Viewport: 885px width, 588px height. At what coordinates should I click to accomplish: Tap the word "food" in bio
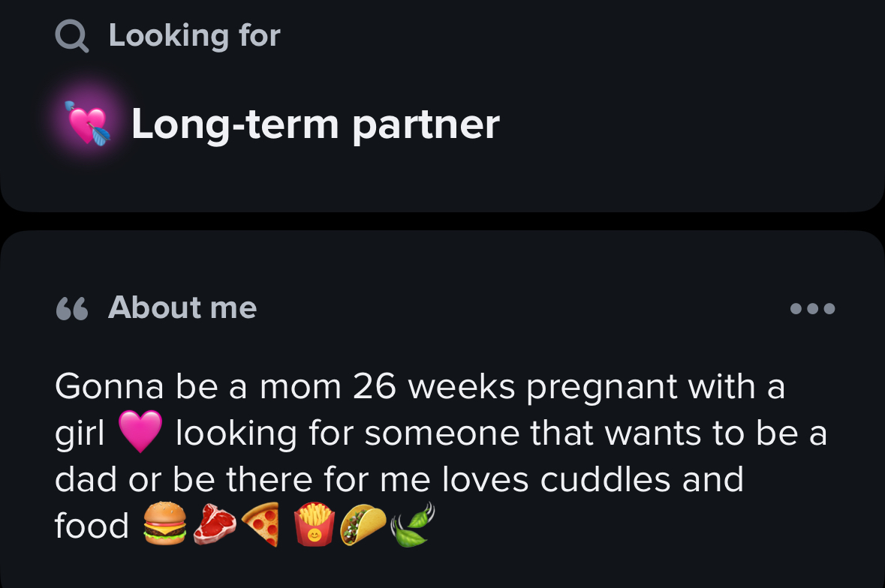[92, 526]
